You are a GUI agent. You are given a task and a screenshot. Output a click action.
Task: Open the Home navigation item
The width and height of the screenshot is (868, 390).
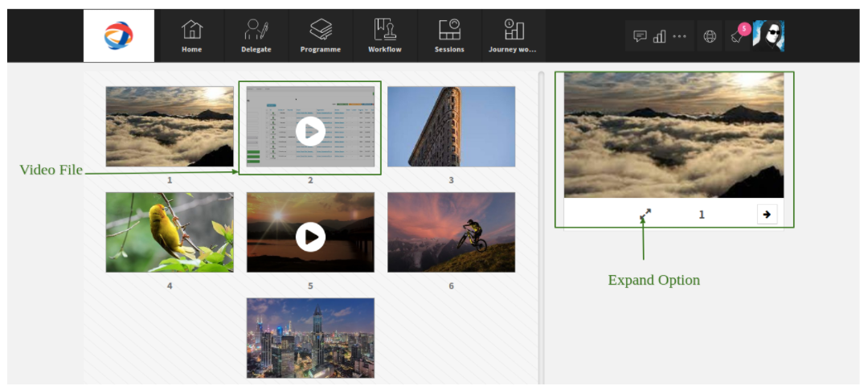click(191, 35)
